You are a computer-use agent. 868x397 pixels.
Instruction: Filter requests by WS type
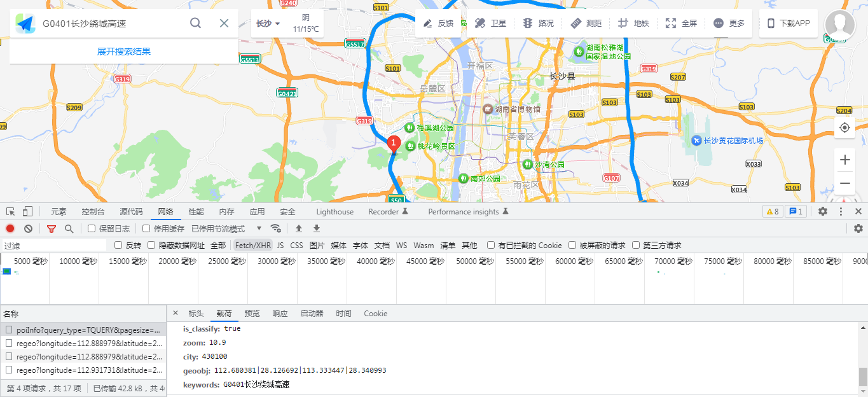[x=401, y=245]
